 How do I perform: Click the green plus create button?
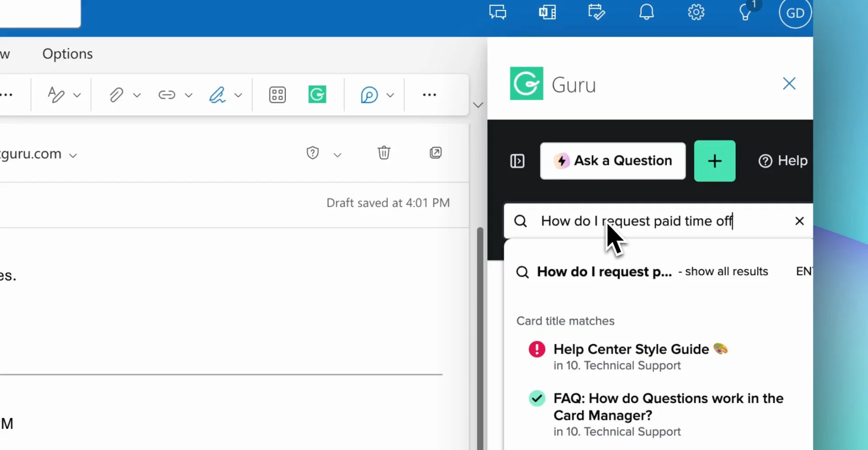coord(714,161)
